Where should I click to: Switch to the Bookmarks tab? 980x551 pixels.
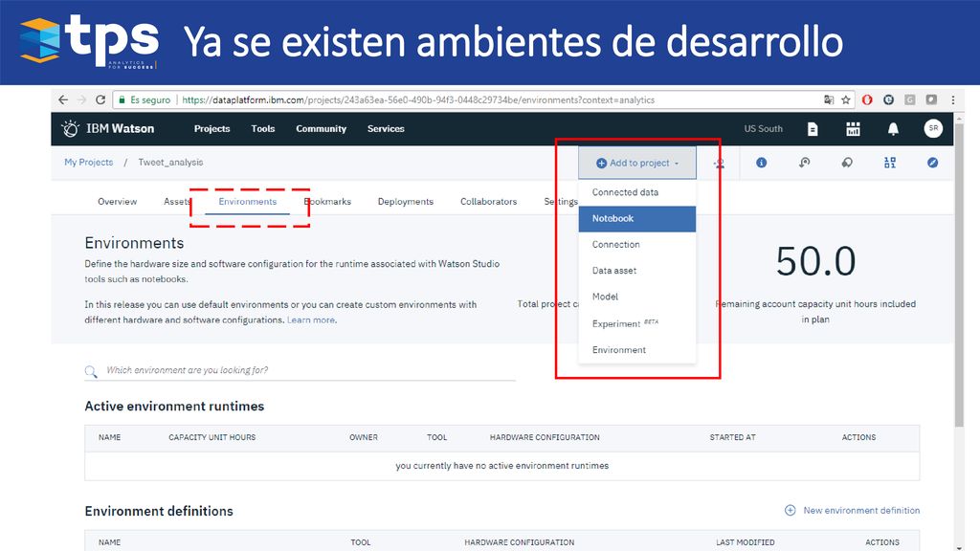327,202
